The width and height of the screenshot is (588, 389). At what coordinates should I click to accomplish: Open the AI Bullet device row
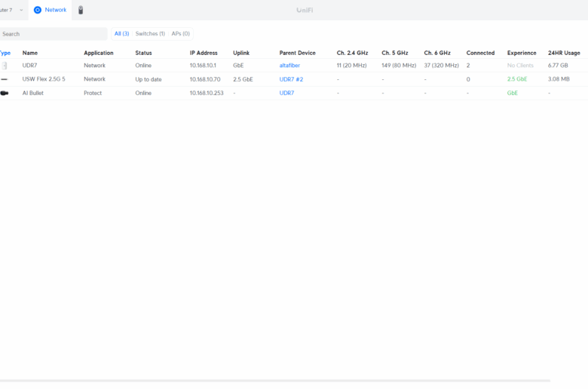coord(294,93)
